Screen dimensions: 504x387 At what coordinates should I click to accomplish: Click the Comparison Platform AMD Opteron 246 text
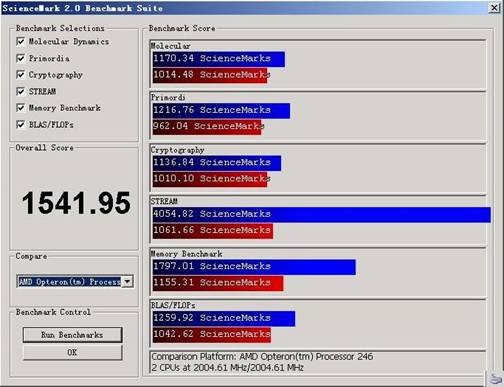pos(262,357)
